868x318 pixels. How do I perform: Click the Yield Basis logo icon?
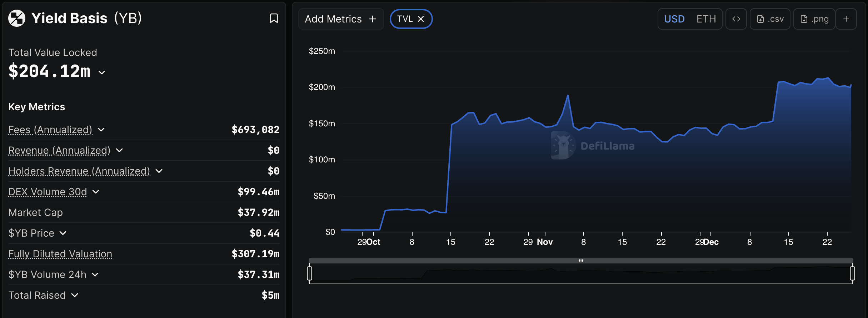pos(17,18)
